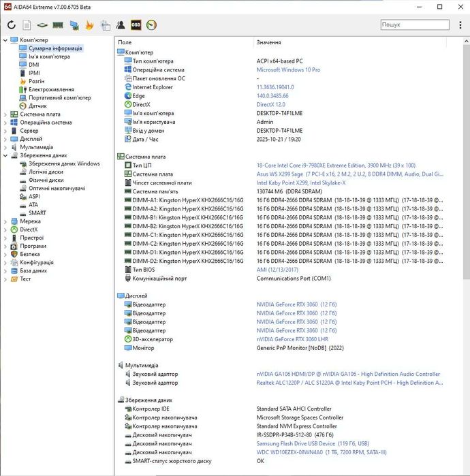Screen dimensions: 470x476
Task: Select the База даних tree item
Action: tap(33, 270)
